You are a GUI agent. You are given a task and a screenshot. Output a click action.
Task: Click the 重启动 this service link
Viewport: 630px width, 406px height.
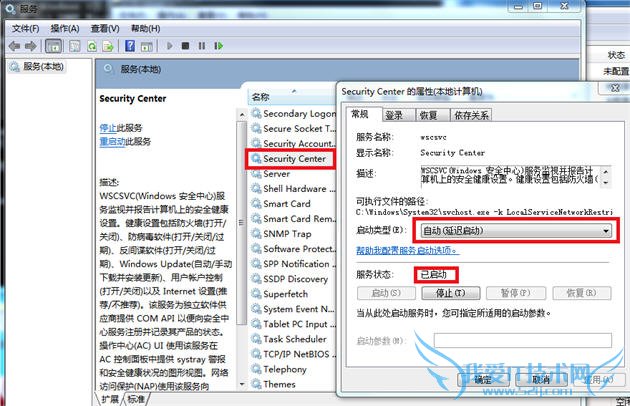(x=112, y=141)
